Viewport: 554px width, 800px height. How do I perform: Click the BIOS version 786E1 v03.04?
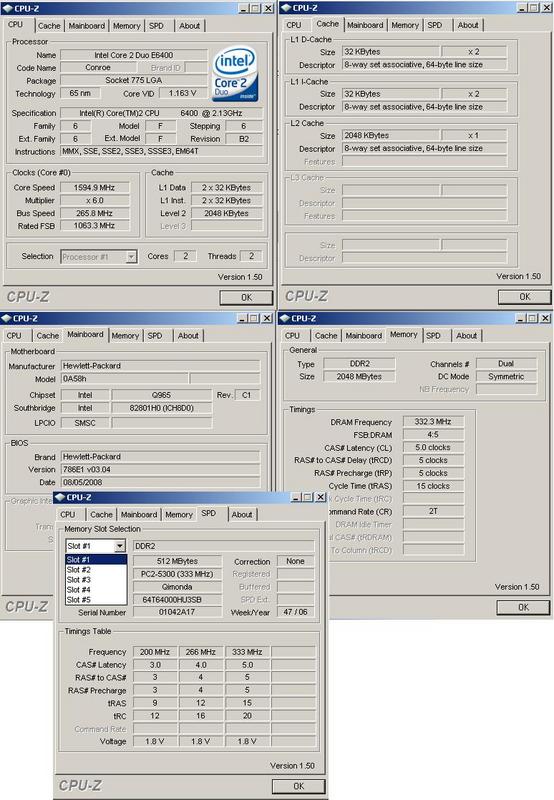160,469
